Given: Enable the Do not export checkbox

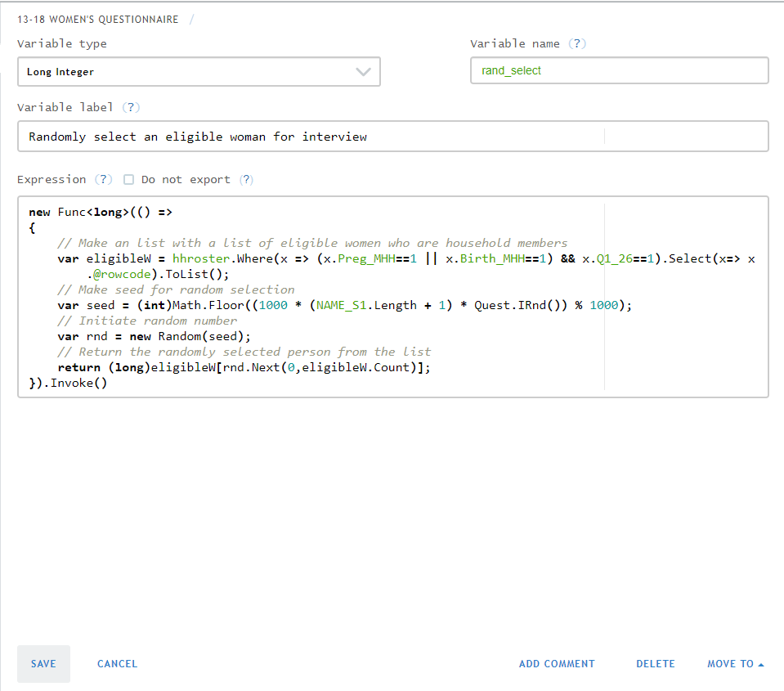Looking at the screenshot, I should 128,180.
